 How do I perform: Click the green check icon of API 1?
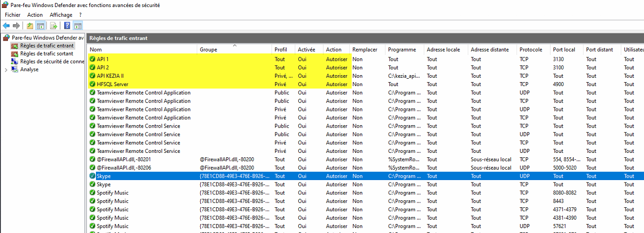[x=92, y=59]
